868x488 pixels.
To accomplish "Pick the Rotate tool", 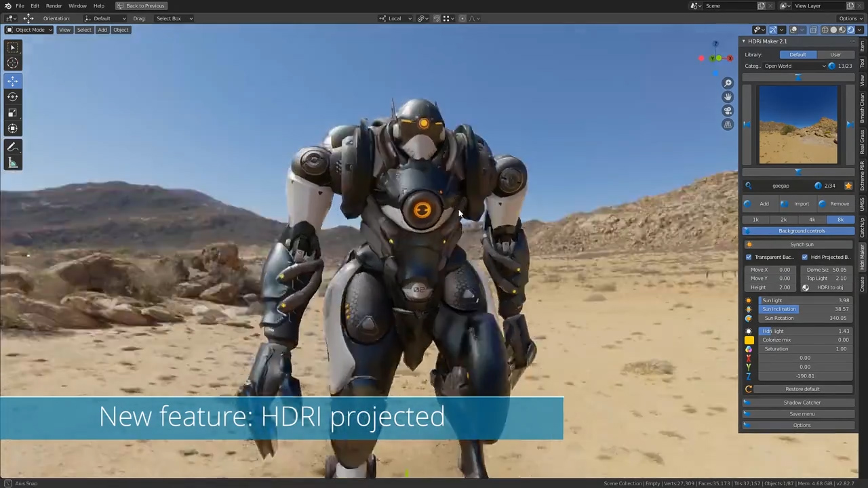I will pyautogui.click(x=13, y=97).
